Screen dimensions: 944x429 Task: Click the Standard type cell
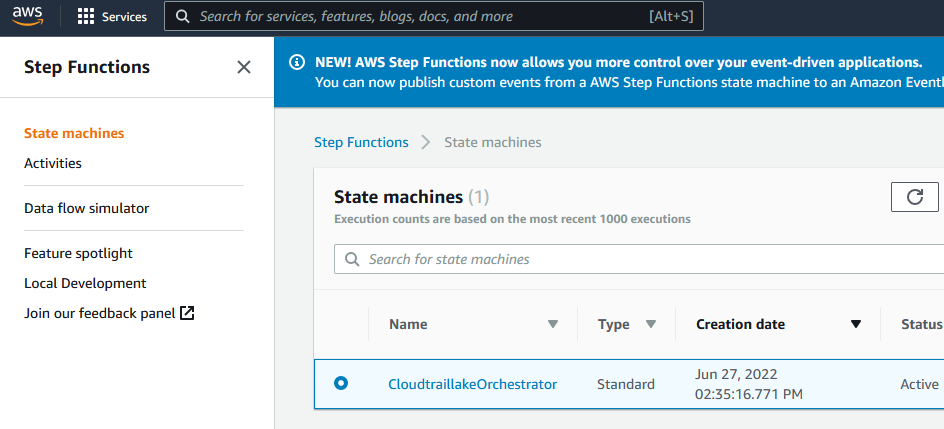click(x=626, y=384)
